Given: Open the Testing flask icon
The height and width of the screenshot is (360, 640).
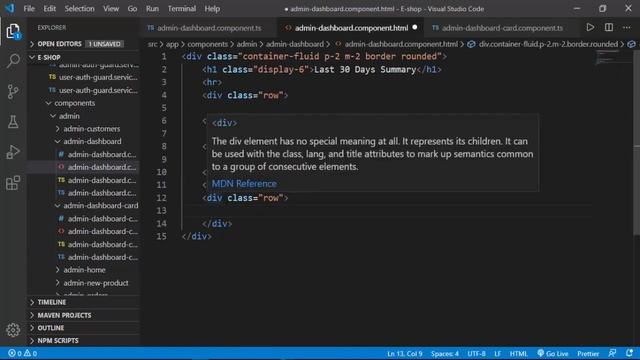Looking at the screenshot, I should (13, 122).
